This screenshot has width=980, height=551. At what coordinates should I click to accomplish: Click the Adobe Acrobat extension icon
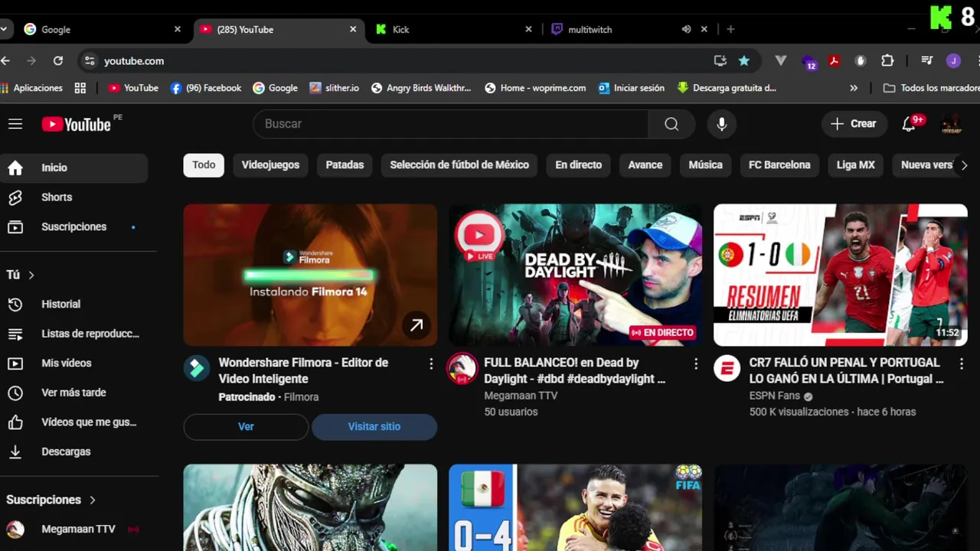pos(835,60)
